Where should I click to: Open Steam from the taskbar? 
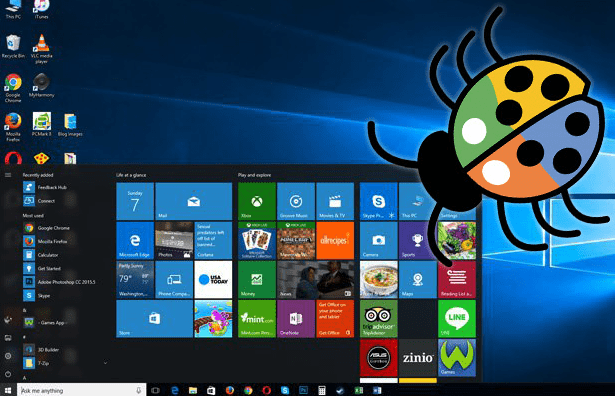pyautogui.click(x=340, y=391)
